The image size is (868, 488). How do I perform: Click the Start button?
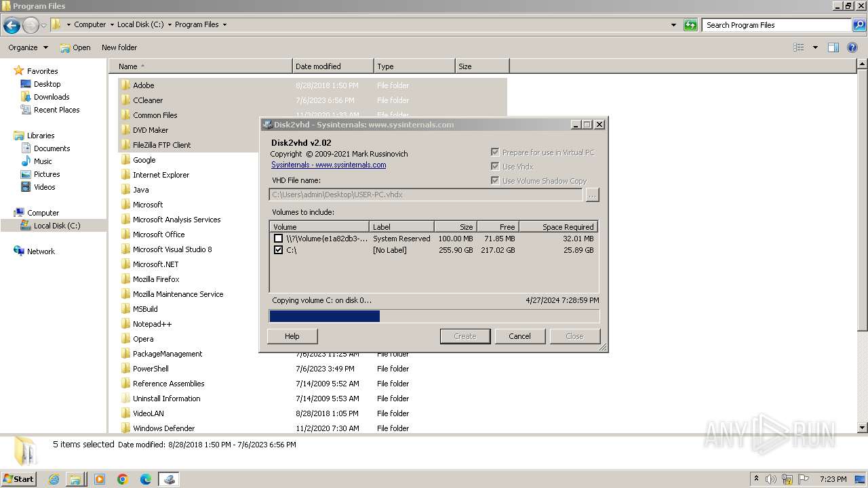coord(19,479)
